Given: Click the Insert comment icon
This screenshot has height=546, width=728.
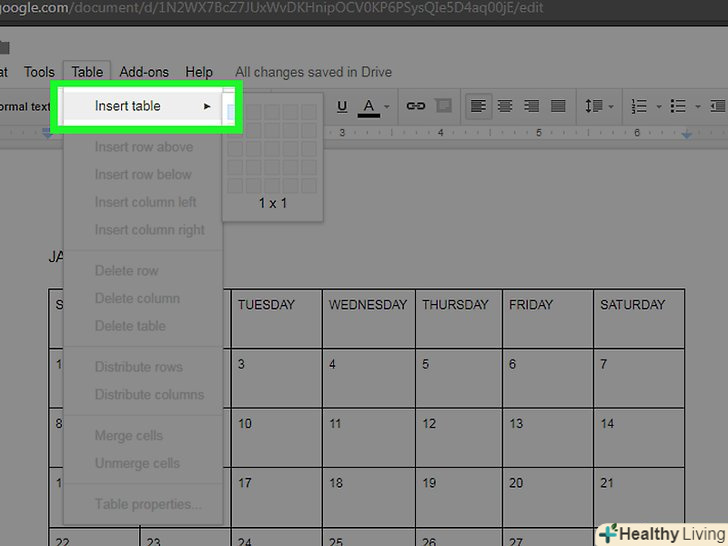Looking at the screenshot, I should [x=443, y=106].
